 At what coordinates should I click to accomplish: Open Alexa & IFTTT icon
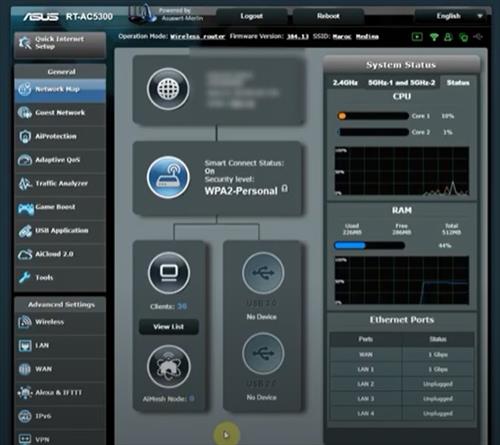(25, 393)
